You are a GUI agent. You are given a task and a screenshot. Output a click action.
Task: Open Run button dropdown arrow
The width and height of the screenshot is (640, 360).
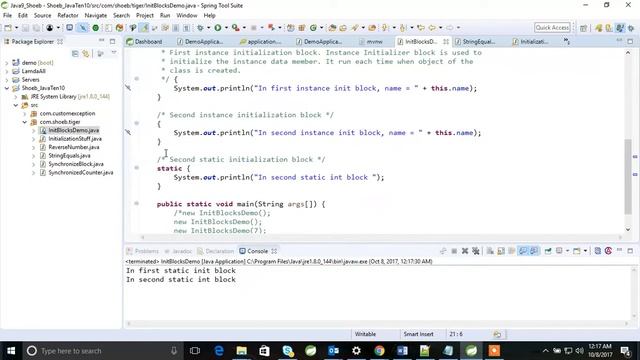[226, 28]
